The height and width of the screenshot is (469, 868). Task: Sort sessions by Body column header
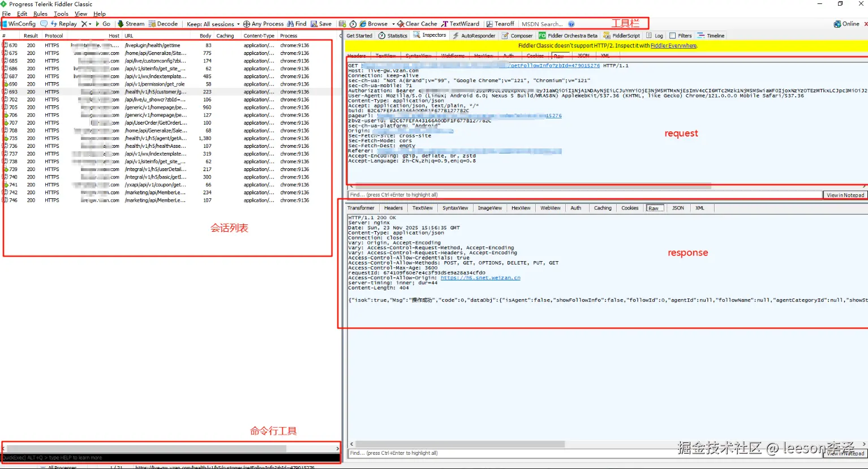point(205,36)
